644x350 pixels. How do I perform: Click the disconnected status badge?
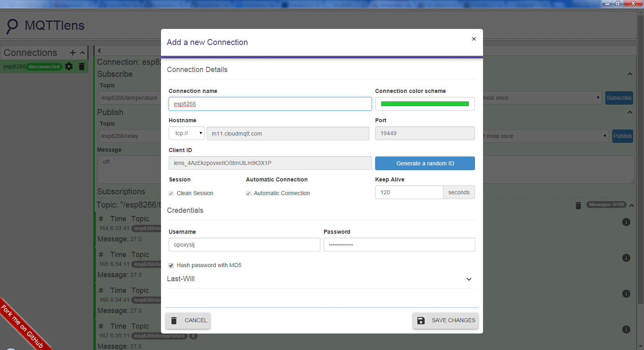44,67
